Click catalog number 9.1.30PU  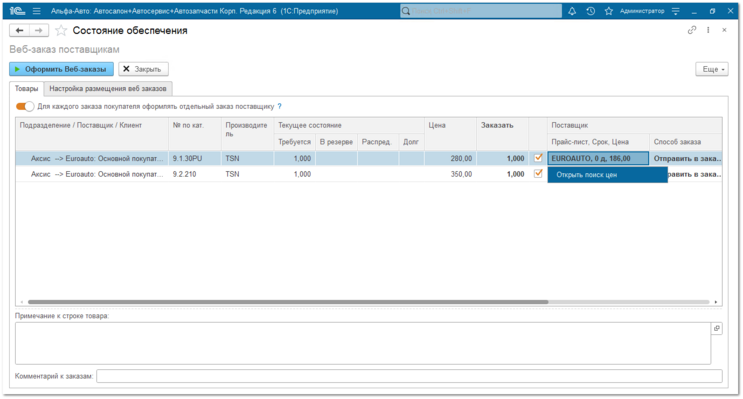click(195, 158)
